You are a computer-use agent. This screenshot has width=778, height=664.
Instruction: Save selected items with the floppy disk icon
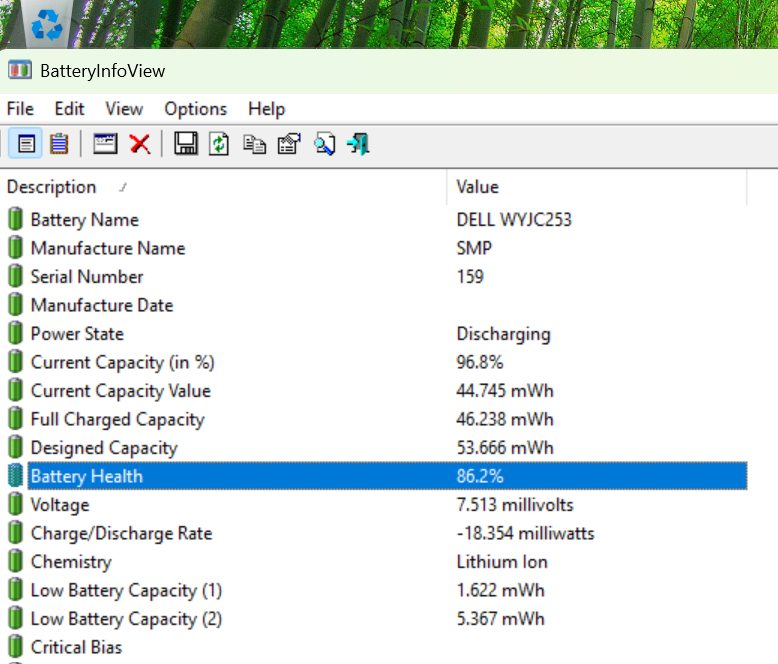(186, 144)
